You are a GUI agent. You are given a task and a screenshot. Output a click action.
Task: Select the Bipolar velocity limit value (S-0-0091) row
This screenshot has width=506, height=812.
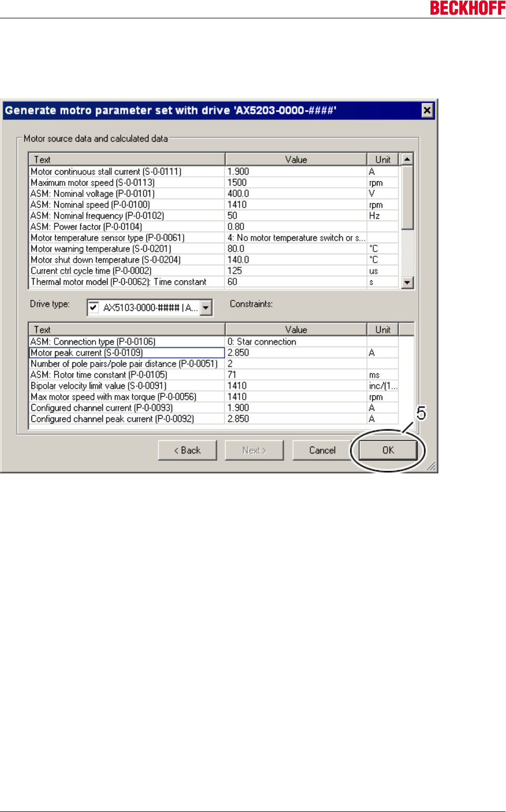point(214,385)
